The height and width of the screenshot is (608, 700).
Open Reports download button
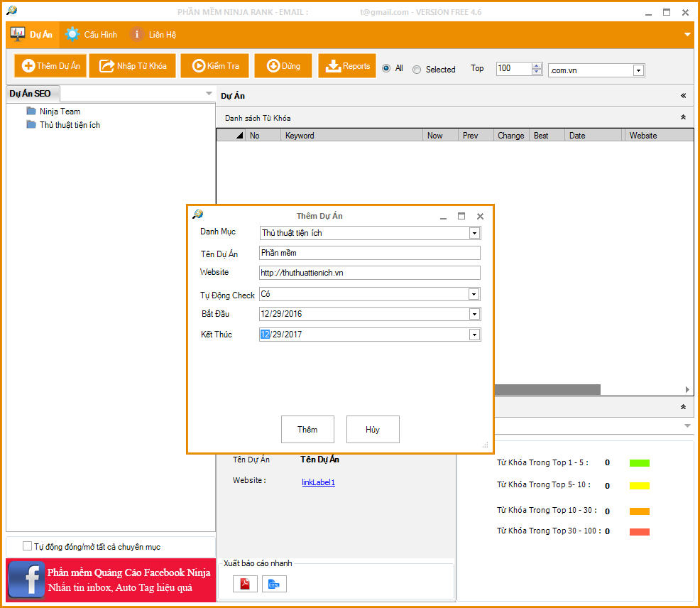[x=347, y=66]
